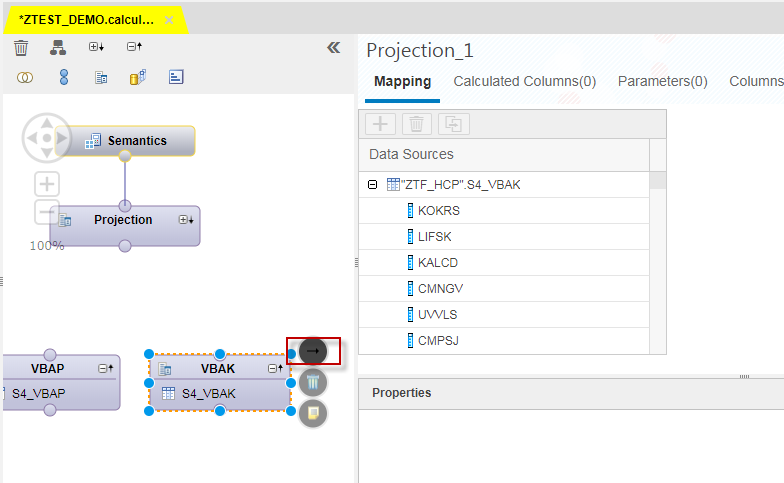
Task: Expand the Projection node
Action: tap(186, 220)
